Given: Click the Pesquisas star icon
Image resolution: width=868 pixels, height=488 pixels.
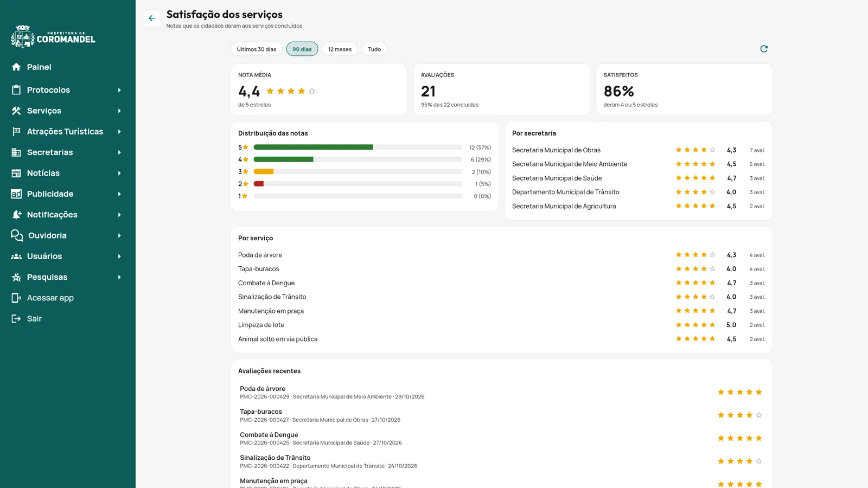Looking at the screenshot, I should pyautogui.click(x=16, y=277).
